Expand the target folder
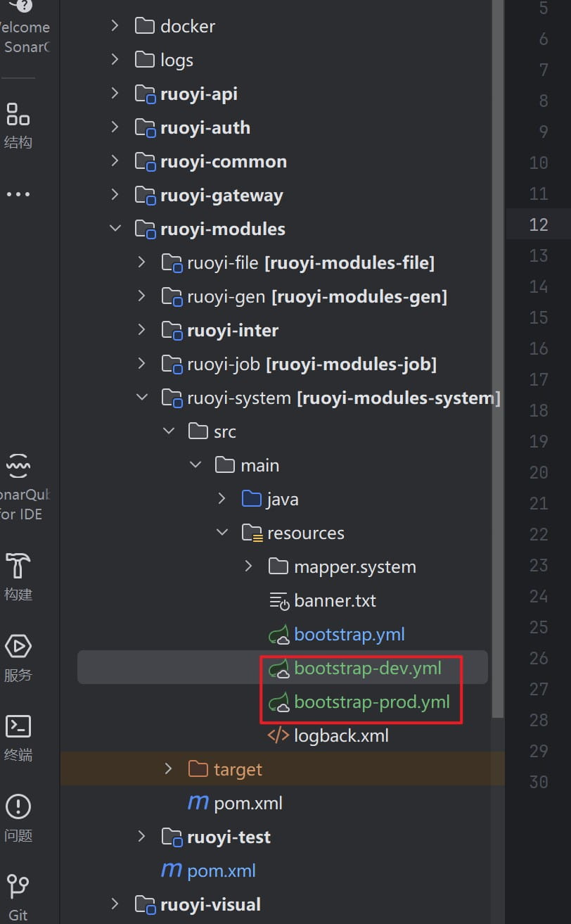This screenshot has height=924, width=571. (168, 769)
